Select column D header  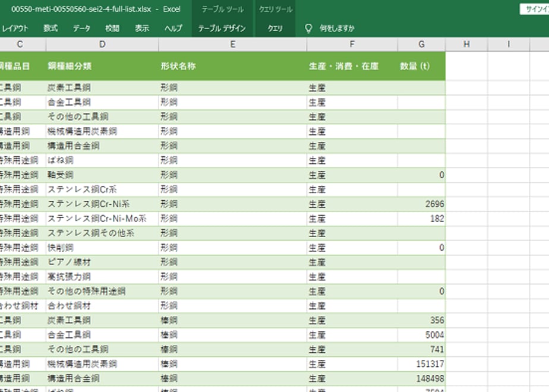pos(102,45)
